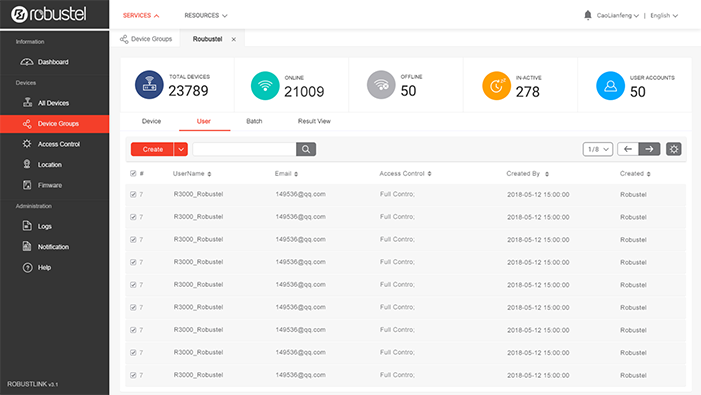
Task: Click the search magnifier button
Action: (x=306, y=149)
